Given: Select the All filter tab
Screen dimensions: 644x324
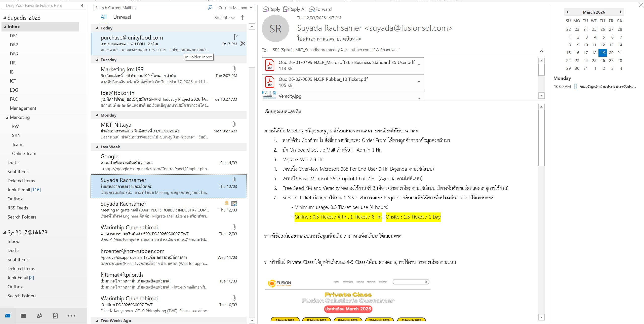Looking at the screenshot, I should click(x=103, y=17).
